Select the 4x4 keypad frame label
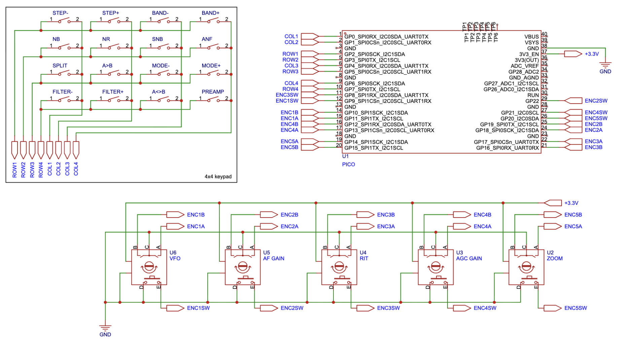 [x=219, y=176]
